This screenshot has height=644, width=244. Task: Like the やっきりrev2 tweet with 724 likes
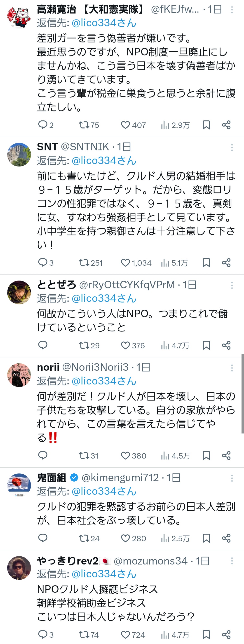133,635
